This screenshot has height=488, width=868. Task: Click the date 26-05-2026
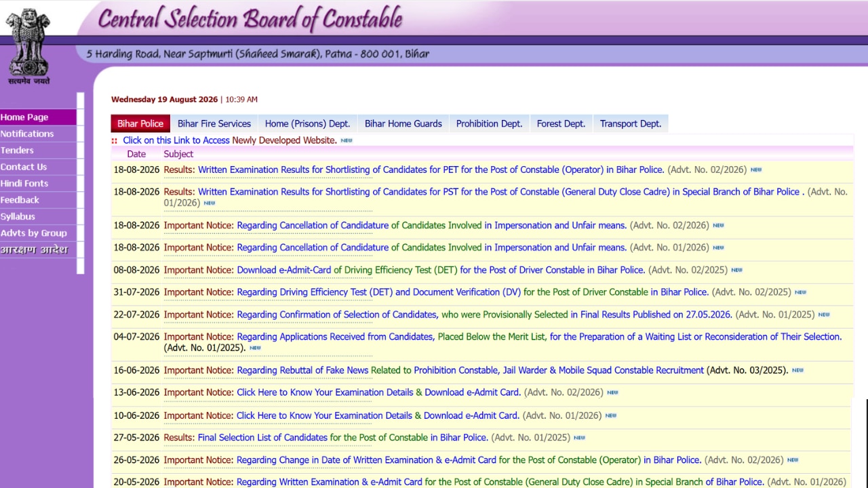136,460
